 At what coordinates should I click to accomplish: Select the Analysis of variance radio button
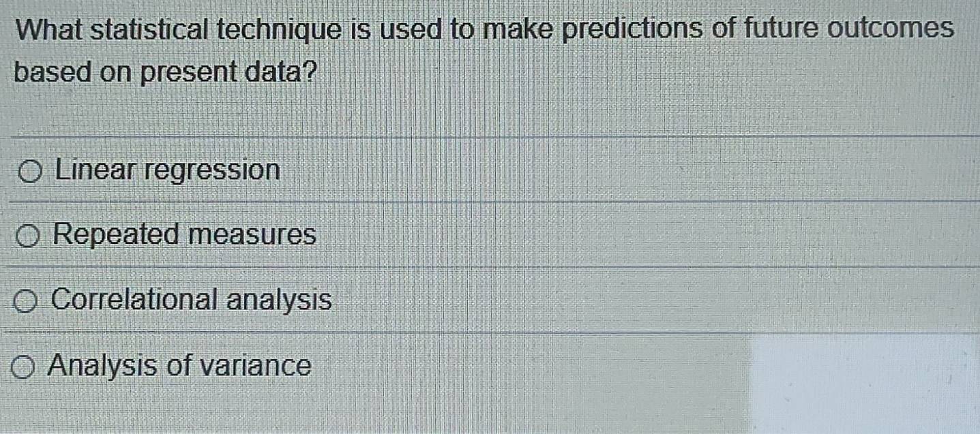pos(23,367)
